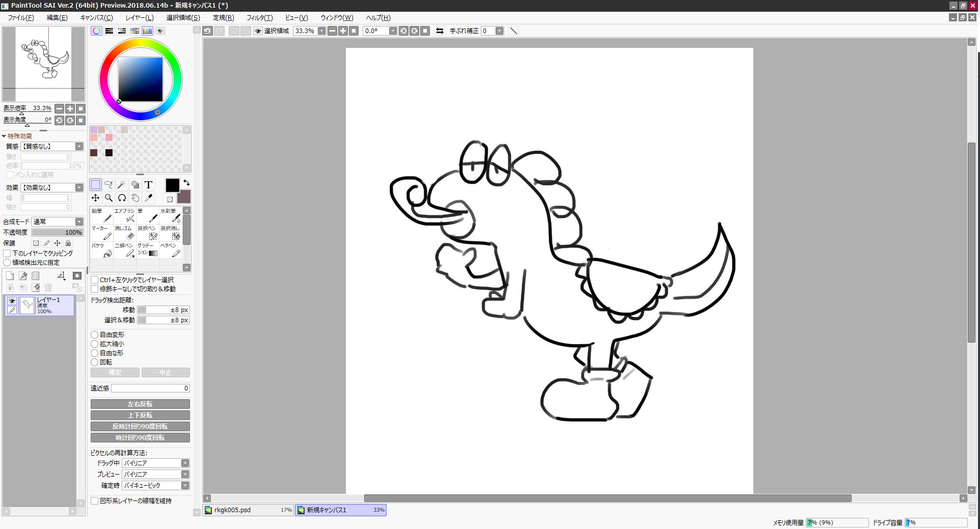Open フィルタ(T) menu
The height and width of the screenshot is (529, 980).
pos(260,18)
